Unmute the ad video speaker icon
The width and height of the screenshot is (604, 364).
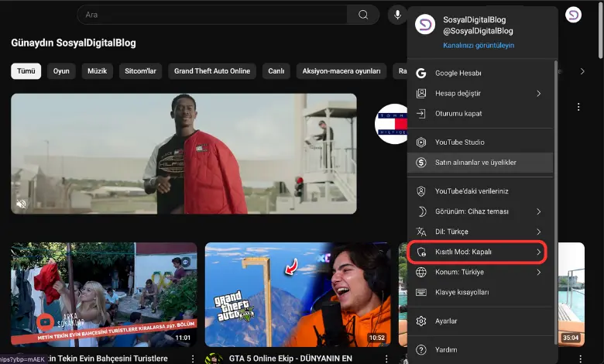(21, 204)
